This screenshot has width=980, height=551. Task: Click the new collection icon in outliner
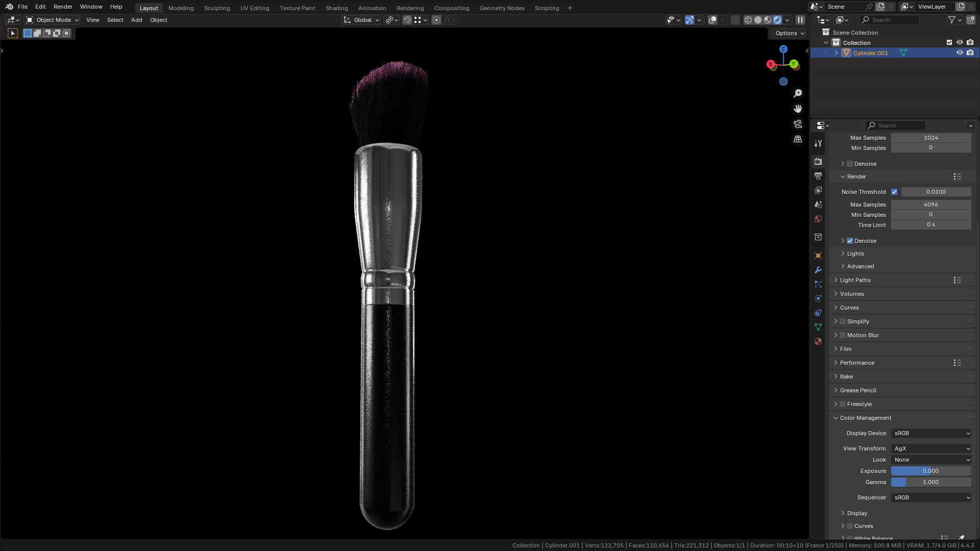pyautogui.click(x=970, y=20)
